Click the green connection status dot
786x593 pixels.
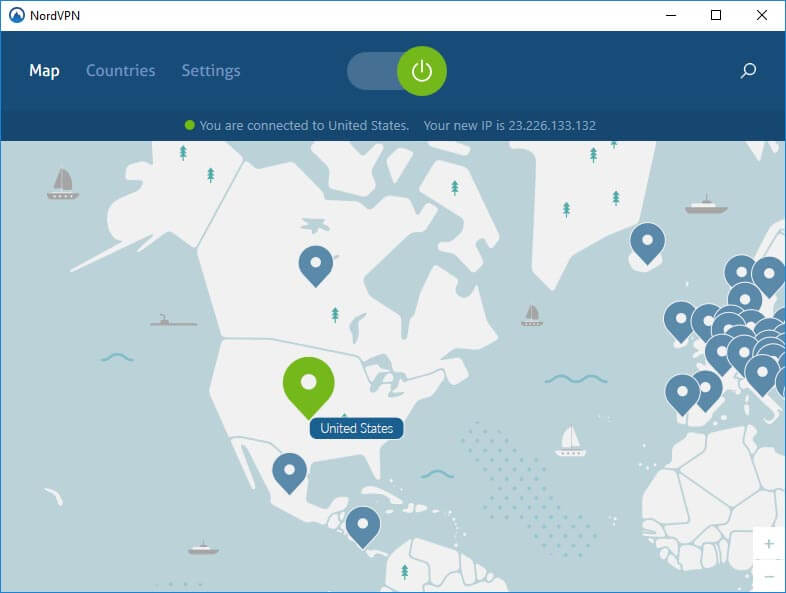[x=189, y=125]
